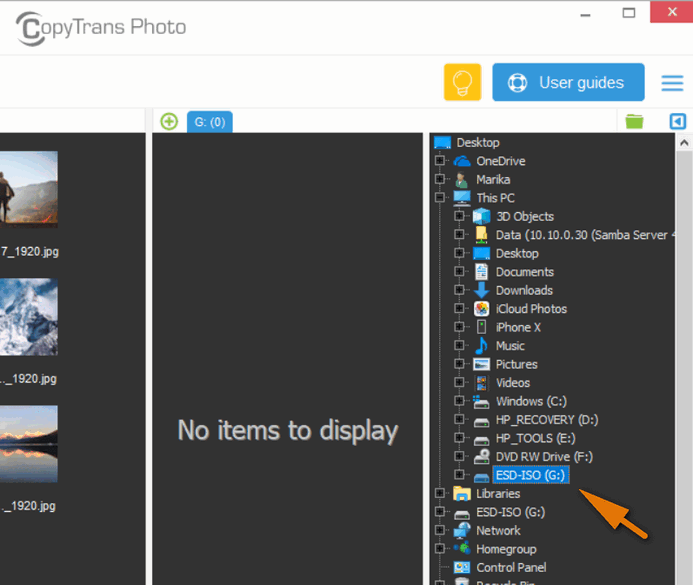Click the folder tree scrollbar up arrow
This screenshot has width=693, height=585.
coord(685,143)
